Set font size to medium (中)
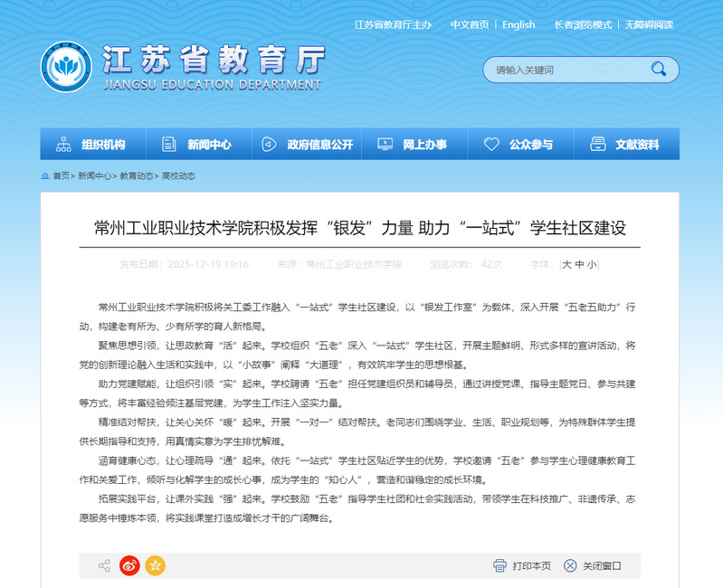This screenshot has height=588, width=723. (x=579, y=264)
